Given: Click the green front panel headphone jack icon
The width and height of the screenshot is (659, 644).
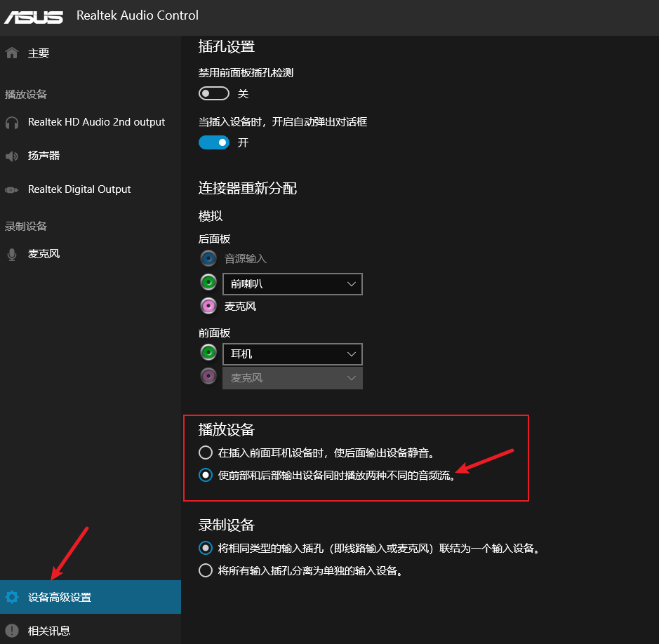Looking at the screenshot, I should coord(208,353).
